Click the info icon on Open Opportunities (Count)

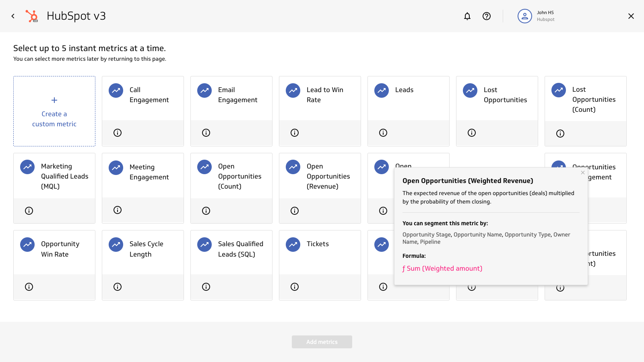206,210
